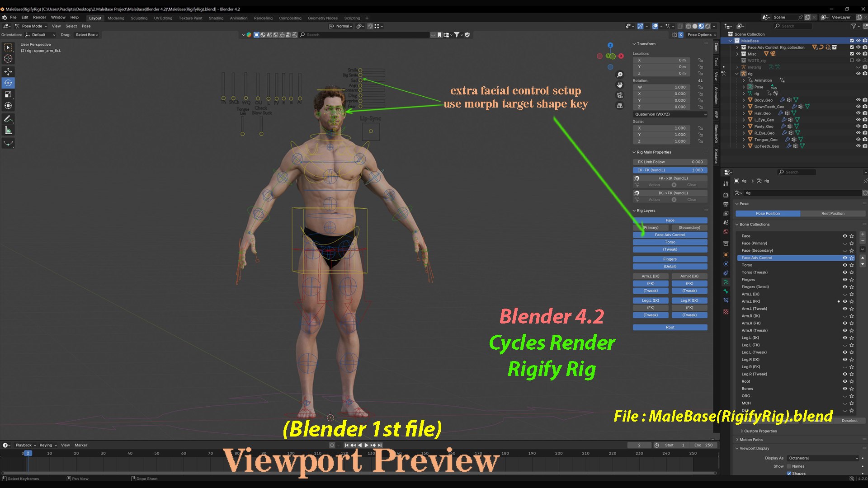
Task: Choose the Scale tool in left toolbar
Action: 8,94
